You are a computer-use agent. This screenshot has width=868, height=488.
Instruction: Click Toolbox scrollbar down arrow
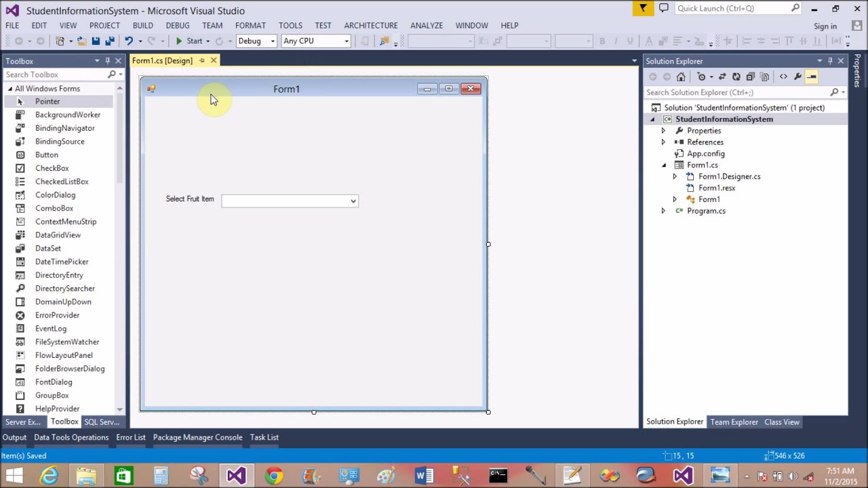119,409
